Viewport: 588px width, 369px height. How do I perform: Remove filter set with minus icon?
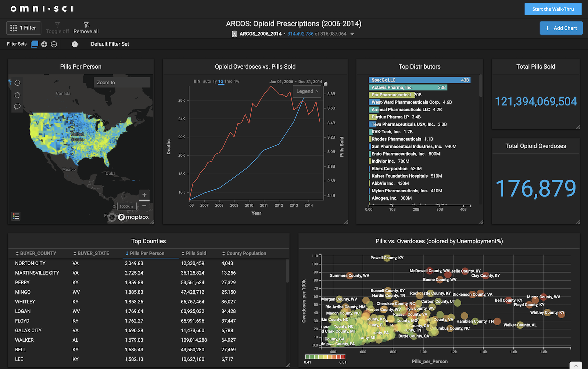tap(54, 44)
